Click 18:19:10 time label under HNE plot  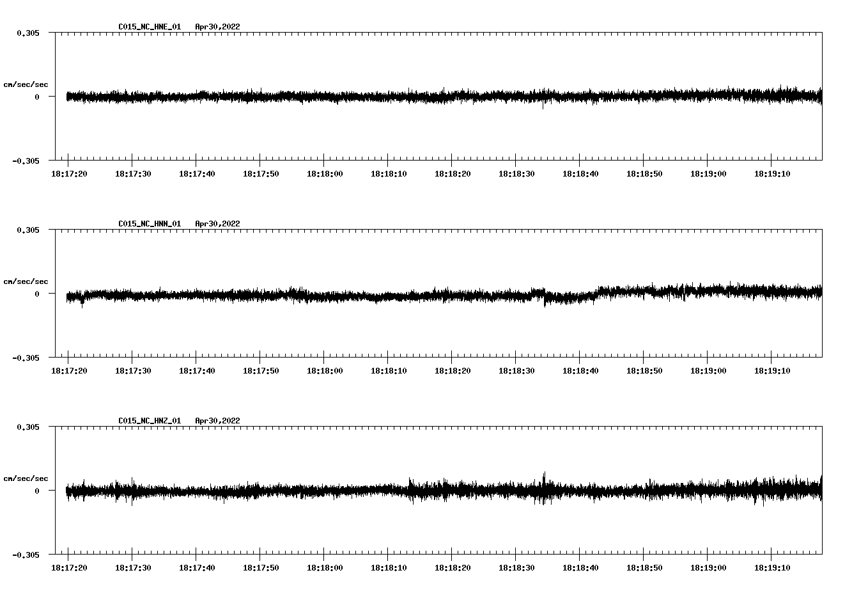coord(772,174)
